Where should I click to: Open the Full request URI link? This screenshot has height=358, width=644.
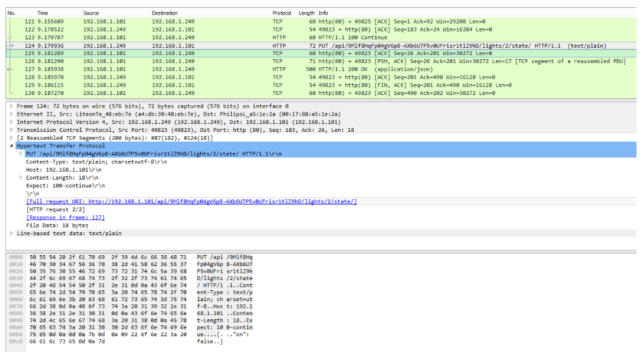191,201
